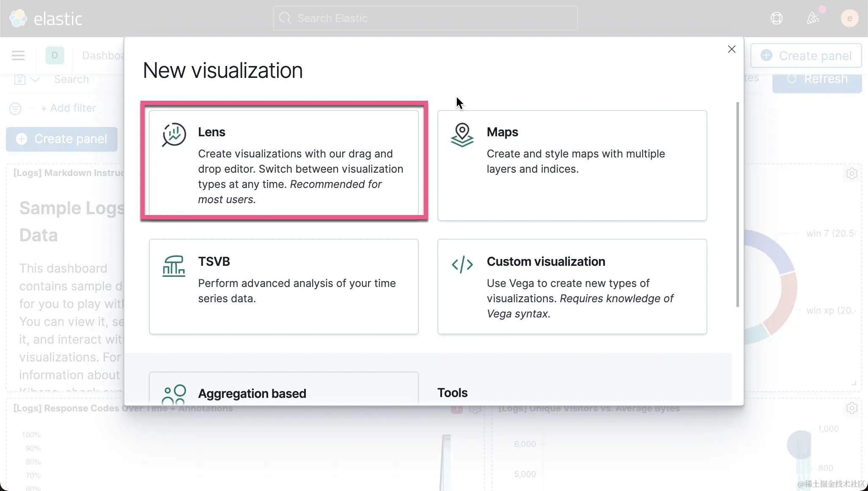Click inside the Search Elastic field
This screenshot has width=868, height=491.
[x=425, y=18]
